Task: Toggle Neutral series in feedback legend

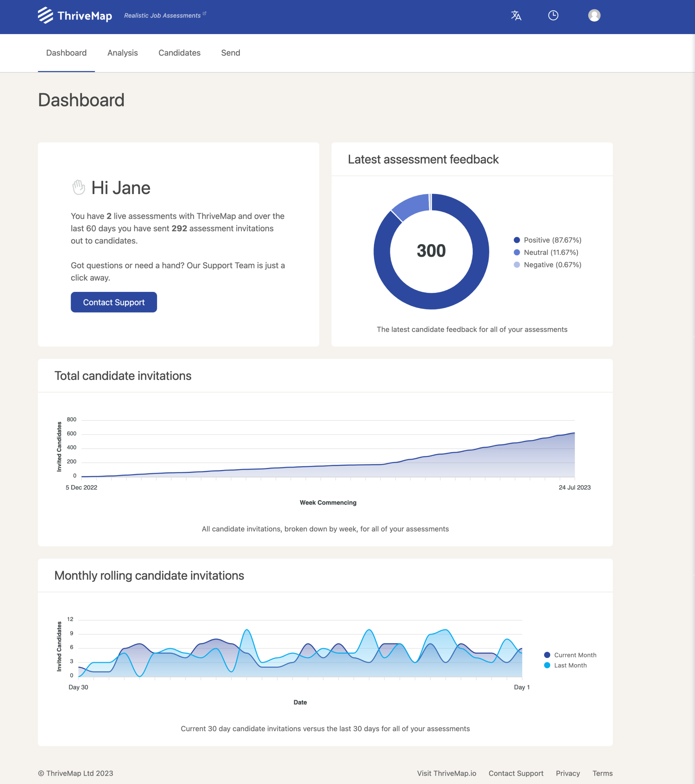Action: 551,252
